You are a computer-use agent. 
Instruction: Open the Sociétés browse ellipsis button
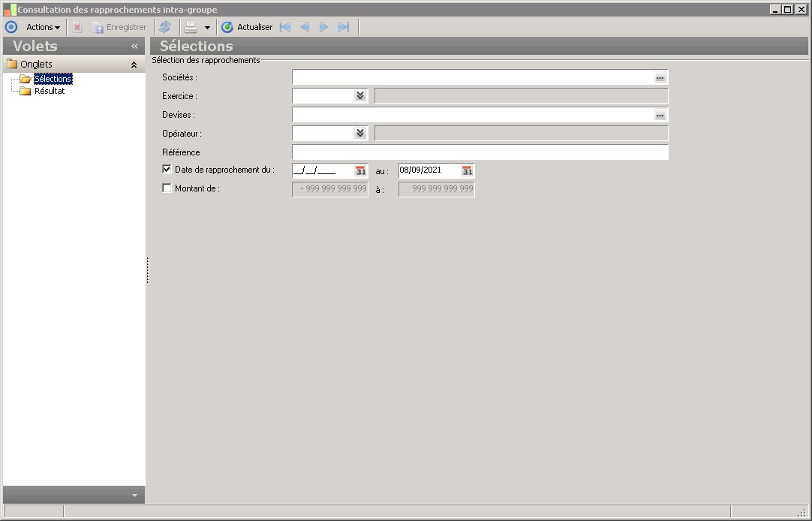click(660, 77)
